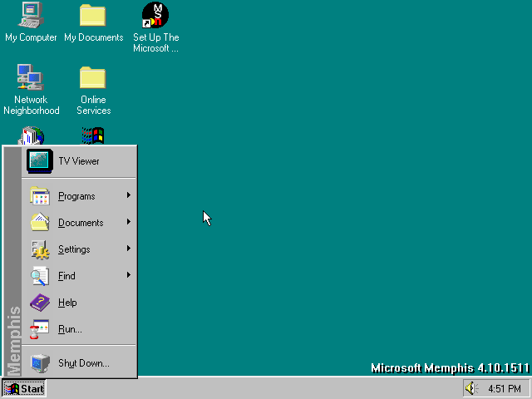Viewport: 532px width, 399px height.
Task: Open the My Computer desktop icon
Action: [31, 15]
